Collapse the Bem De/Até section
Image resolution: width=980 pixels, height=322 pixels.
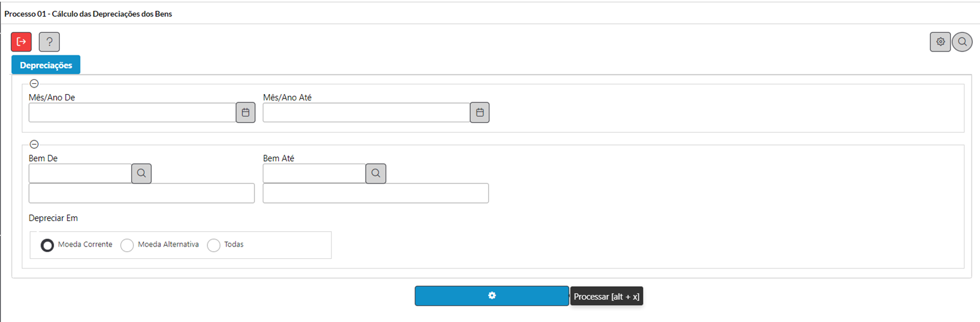(34, 144)
